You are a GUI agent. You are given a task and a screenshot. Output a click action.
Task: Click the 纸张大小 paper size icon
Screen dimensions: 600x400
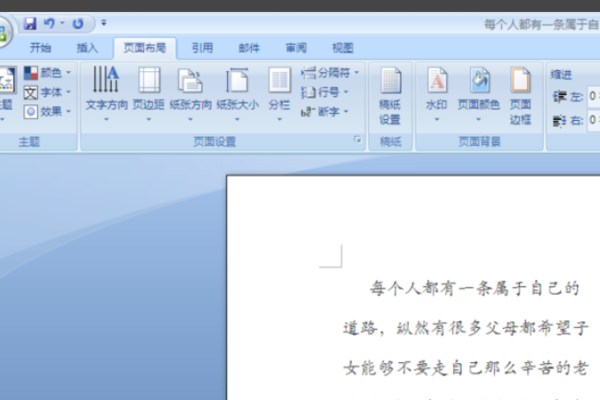[x=237, y=80]
